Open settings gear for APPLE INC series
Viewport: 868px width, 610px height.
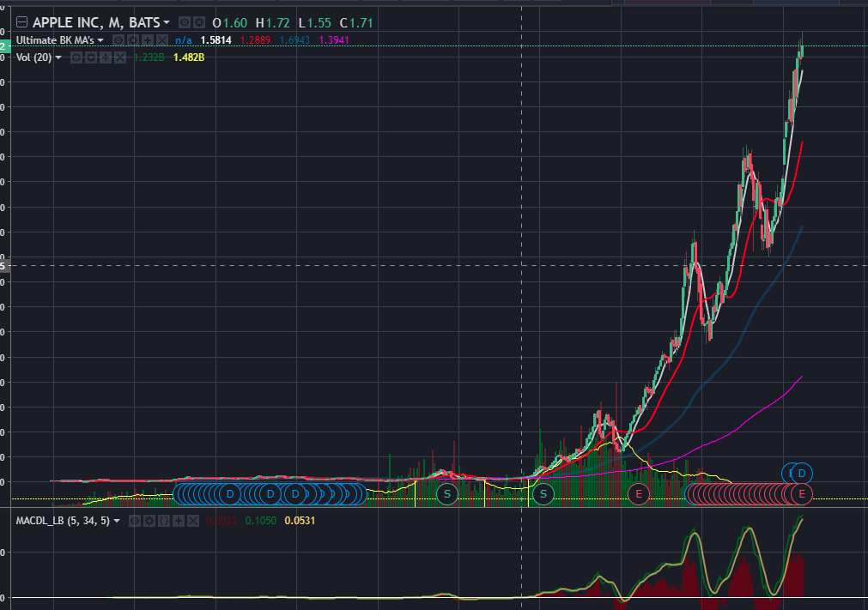(199, 22)
